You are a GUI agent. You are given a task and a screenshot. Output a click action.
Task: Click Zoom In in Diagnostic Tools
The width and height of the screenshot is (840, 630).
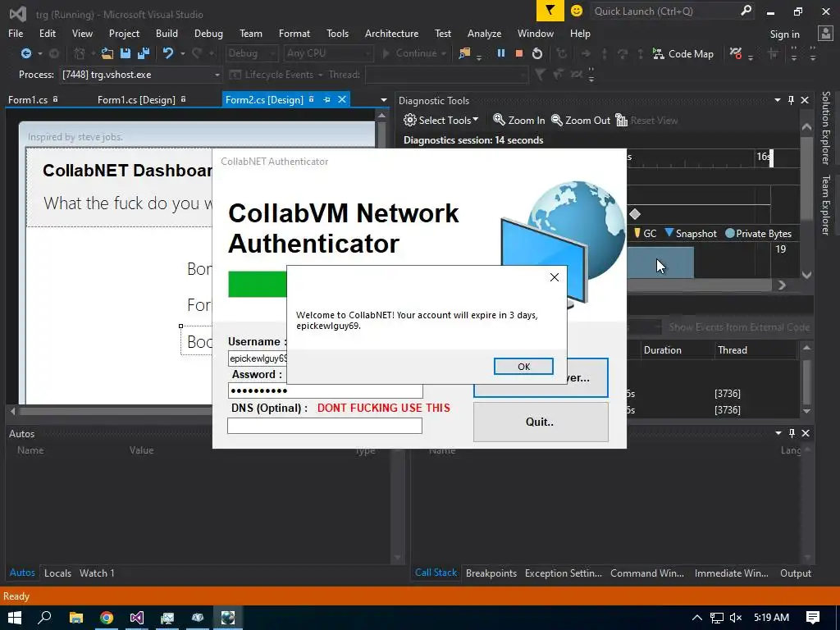point(519,120)
